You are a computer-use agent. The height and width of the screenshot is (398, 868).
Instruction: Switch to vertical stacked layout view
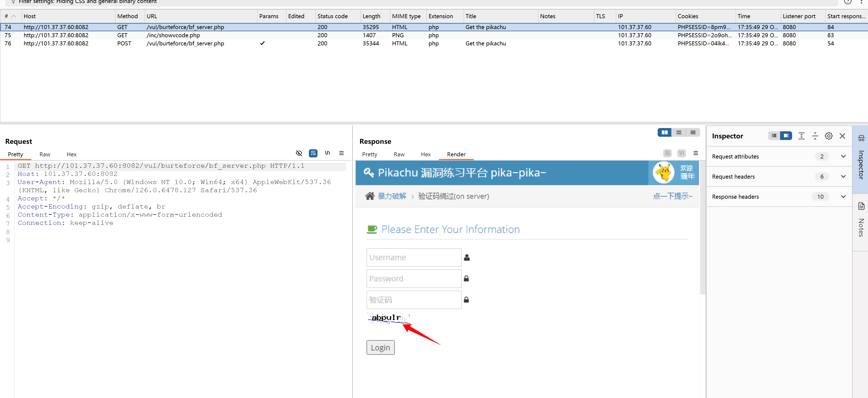point(679,132)
